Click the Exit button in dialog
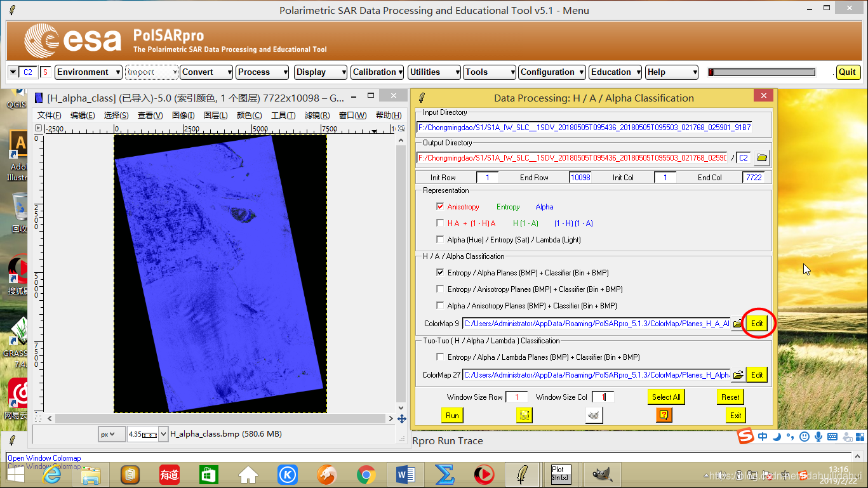 [735, 416]
